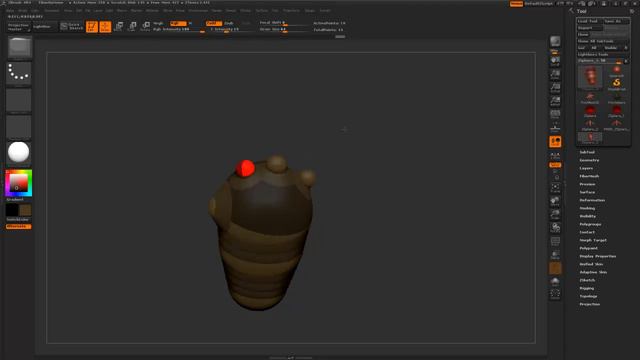Click the Projection Master button
The height and width of the screenshot is (360, 640).
(x=19, y=27)
